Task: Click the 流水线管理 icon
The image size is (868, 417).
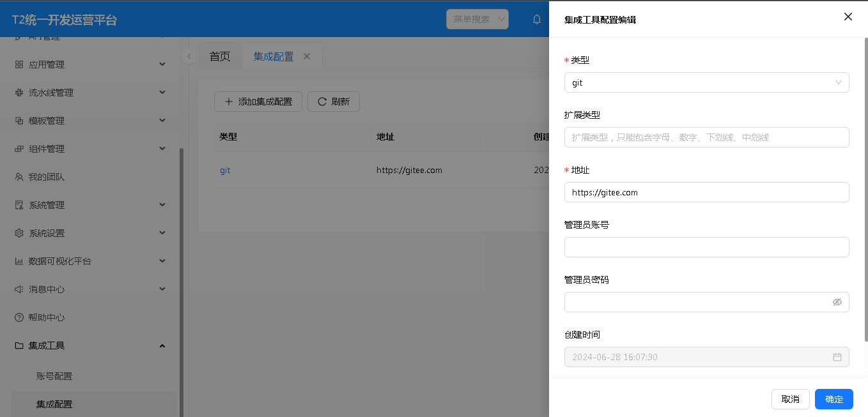Action: [x=19, y=93]
